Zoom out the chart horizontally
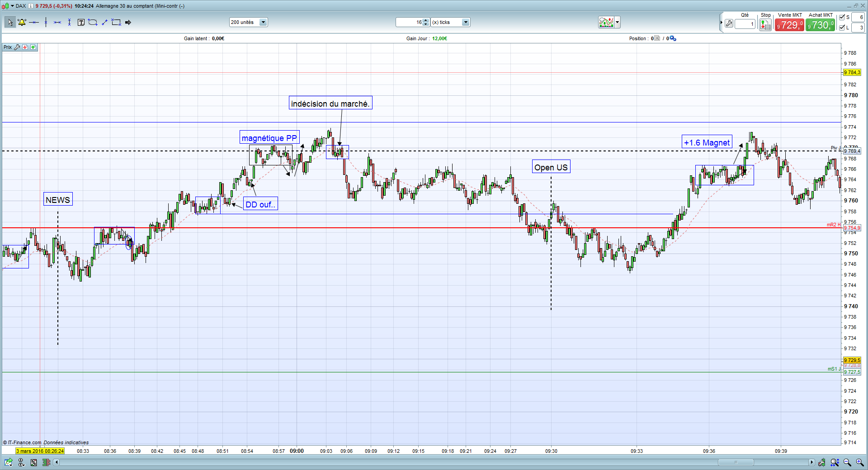Viewport: 868px width, 470px height. pyautogui.click(x=847, y=462)
